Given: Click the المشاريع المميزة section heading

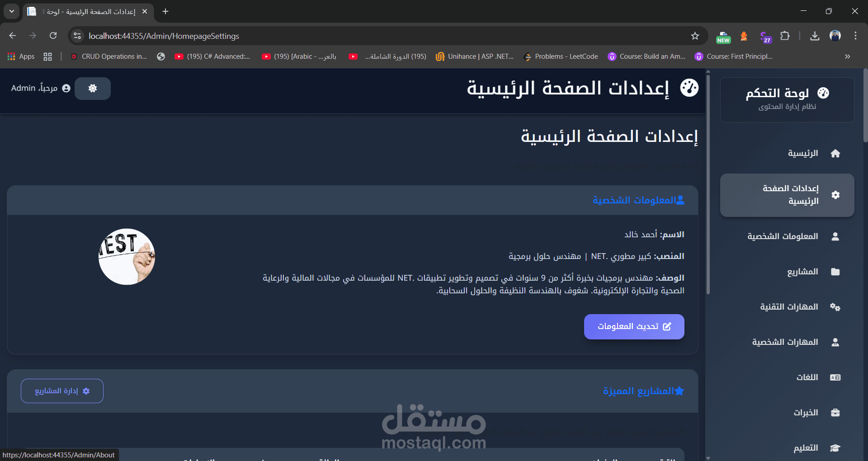Looking at the screenshot, I should [643, 391].
